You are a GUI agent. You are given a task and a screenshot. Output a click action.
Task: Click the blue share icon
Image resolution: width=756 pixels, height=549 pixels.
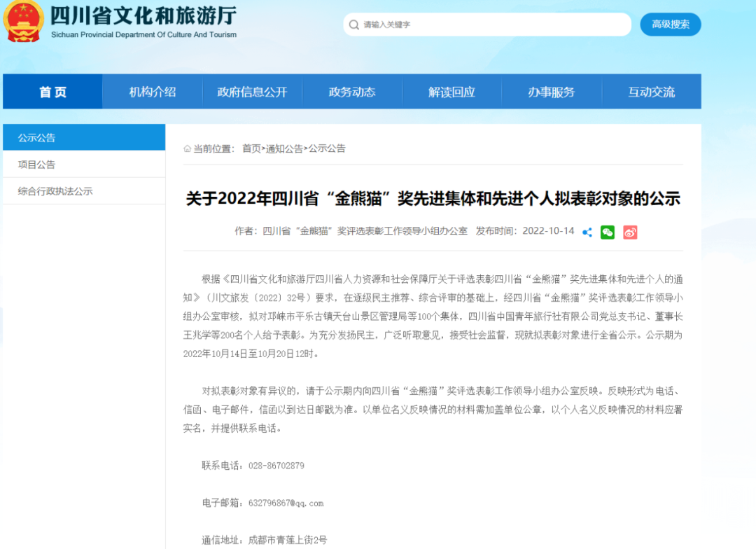(587, 232)
